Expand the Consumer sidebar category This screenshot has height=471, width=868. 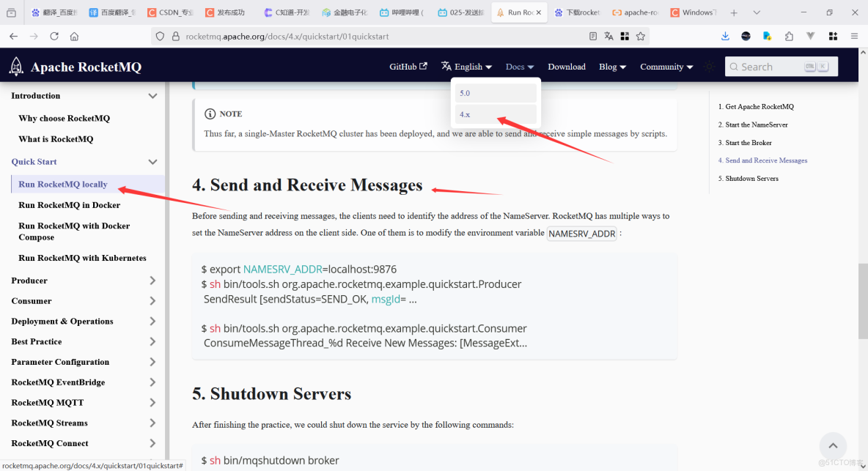point(152,301)
